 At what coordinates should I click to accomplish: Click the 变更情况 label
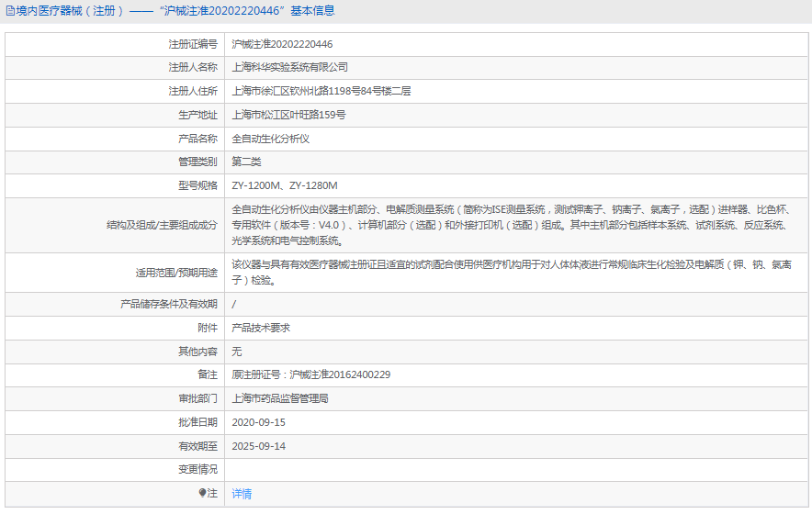197,470
